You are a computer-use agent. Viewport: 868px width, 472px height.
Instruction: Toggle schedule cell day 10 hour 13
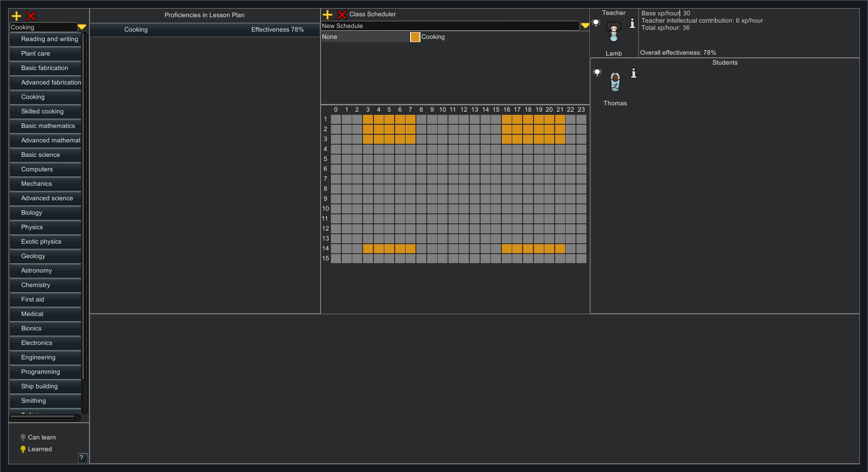pyautogui.click(x=475, y=209)
